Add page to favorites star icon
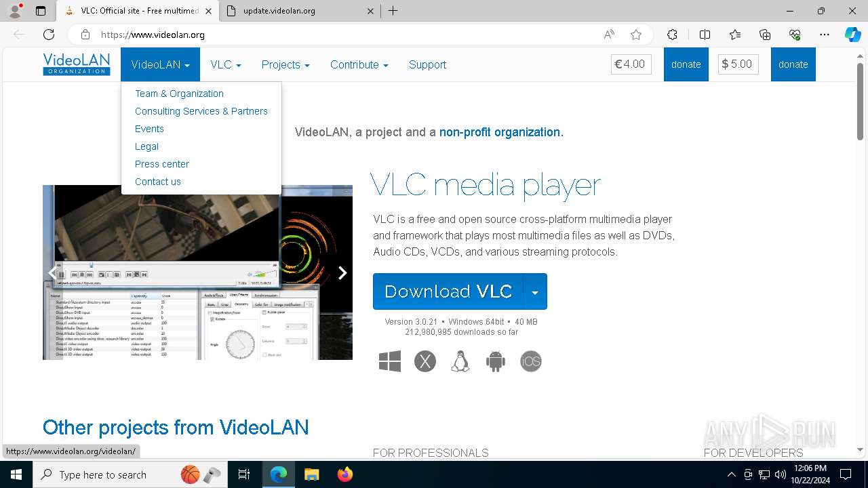 (x=635, y=35)
